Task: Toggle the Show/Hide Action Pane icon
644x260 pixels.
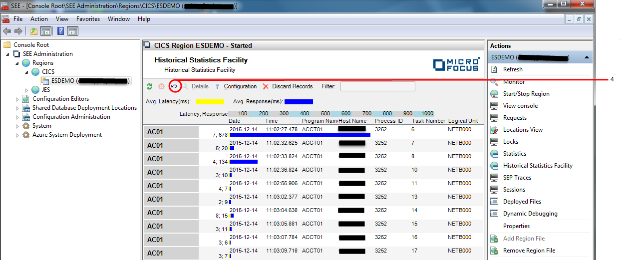Action: [73, 31]
